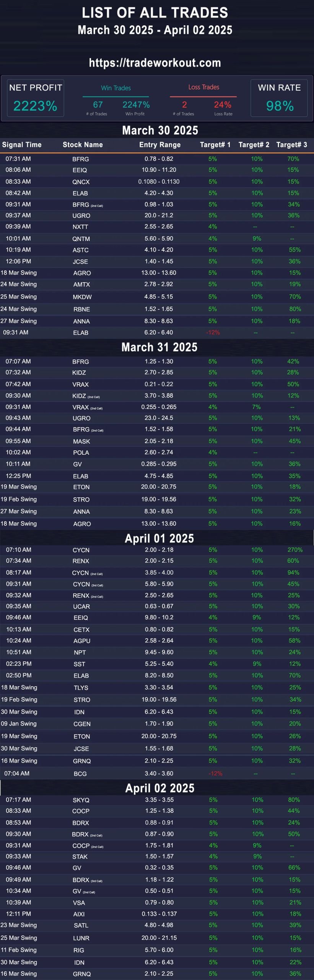The image size is (314, 980).
Task: Click the SKYQ stock name
Action: coord(81,800)
